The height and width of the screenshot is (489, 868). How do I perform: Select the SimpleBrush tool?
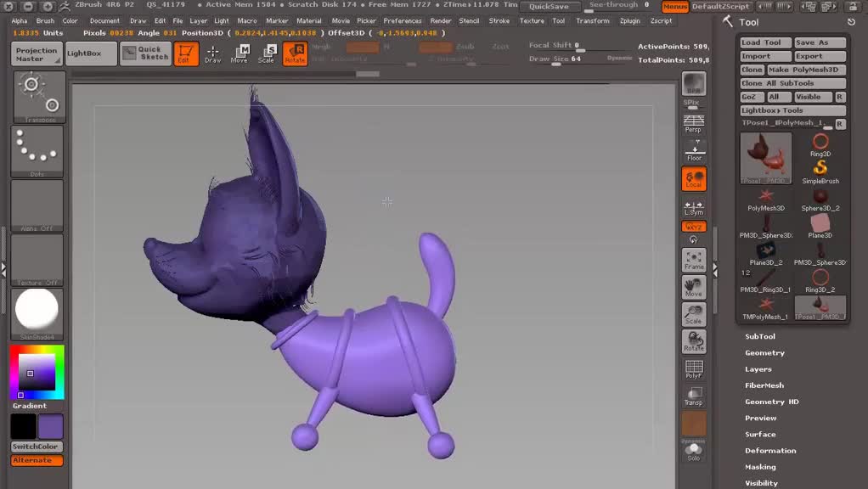coord(820,172)
